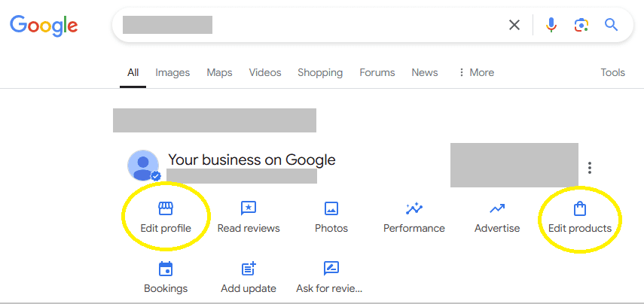
Task: Expand the More search filters menu
Action: 475,73
